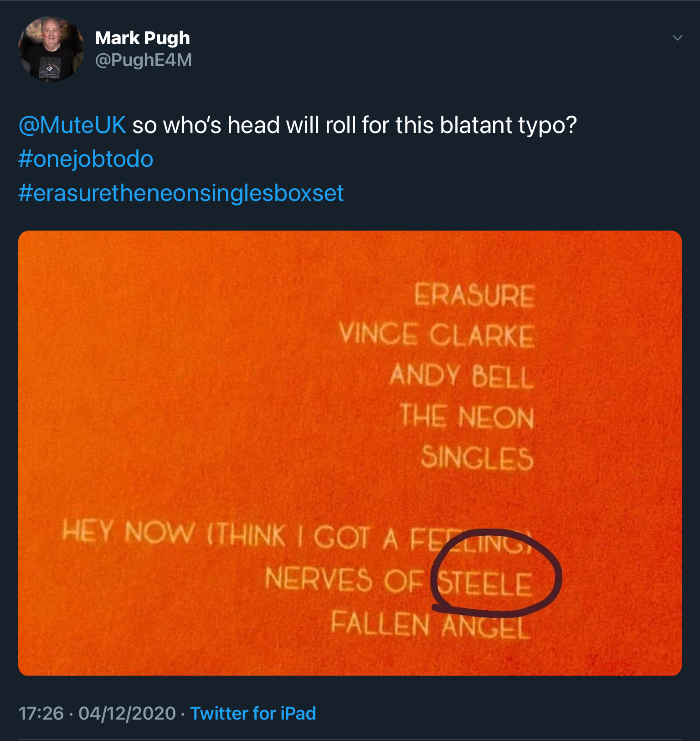
Task: Open the #onejobtodo hashtag
Action: point(86,159)
